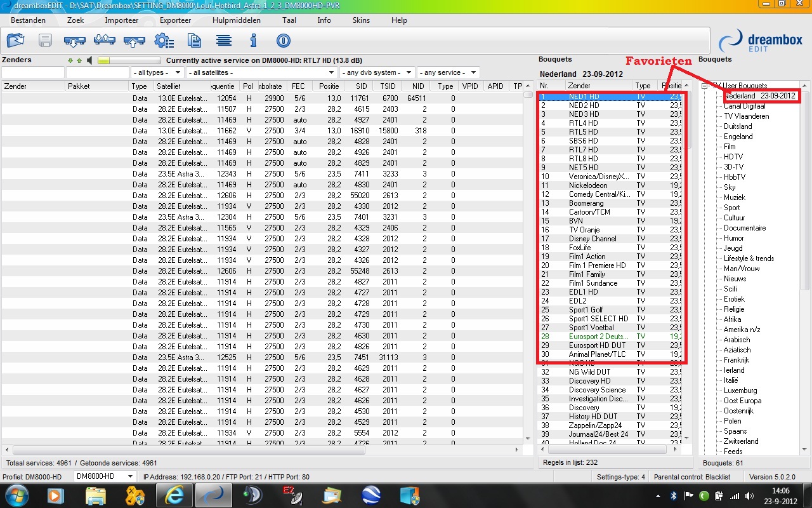The height and width of the screenshot is (508, 812).
Task: Click the horizontal lines list toolbar icon
Action: tap(224, 41)
